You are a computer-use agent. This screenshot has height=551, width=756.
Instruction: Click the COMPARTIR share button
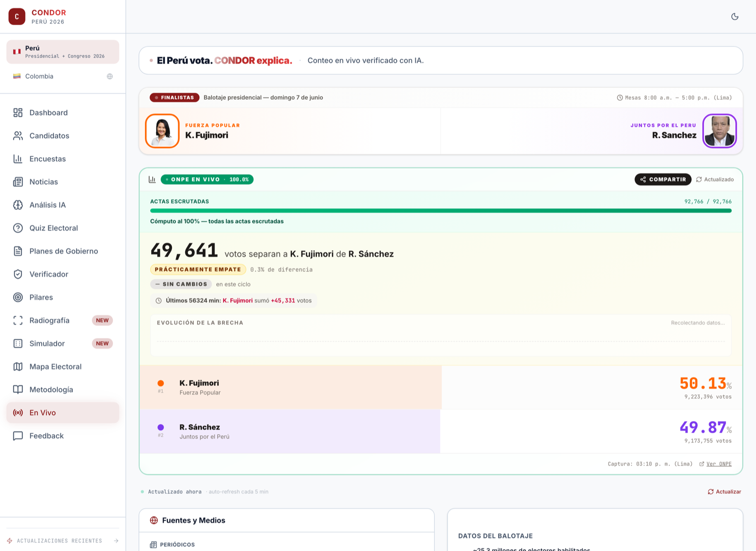coord(663,180)
